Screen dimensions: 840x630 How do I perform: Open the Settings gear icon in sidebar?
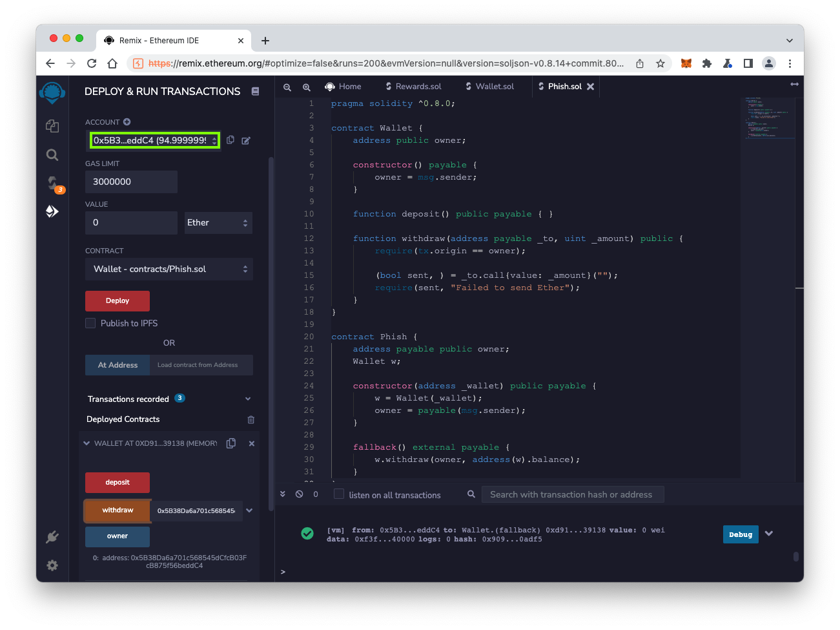(52, 565)
